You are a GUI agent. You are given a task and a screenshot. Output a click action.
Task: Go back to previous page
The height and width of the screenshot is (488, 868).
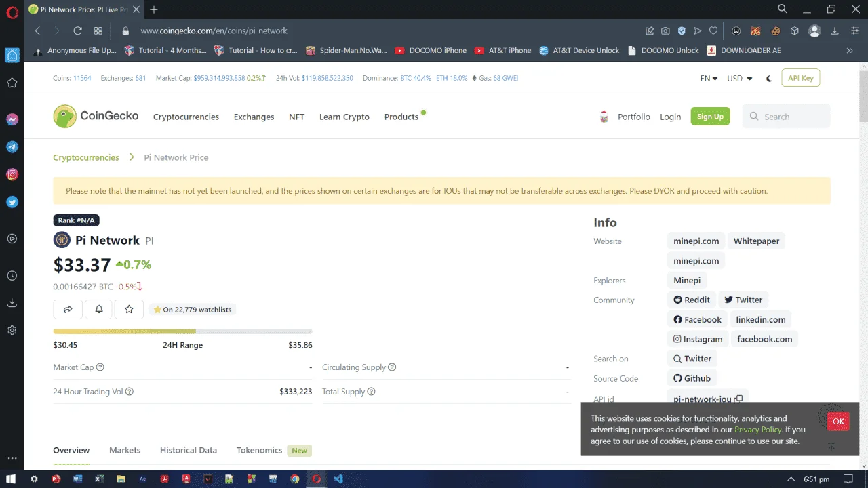tap(37, 30)
